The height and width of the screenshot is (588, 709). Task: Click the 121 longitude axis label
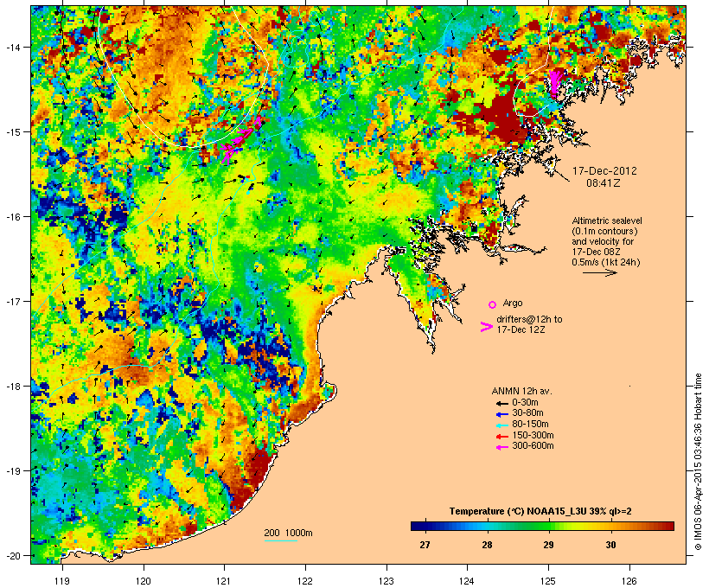coord(224,581)
